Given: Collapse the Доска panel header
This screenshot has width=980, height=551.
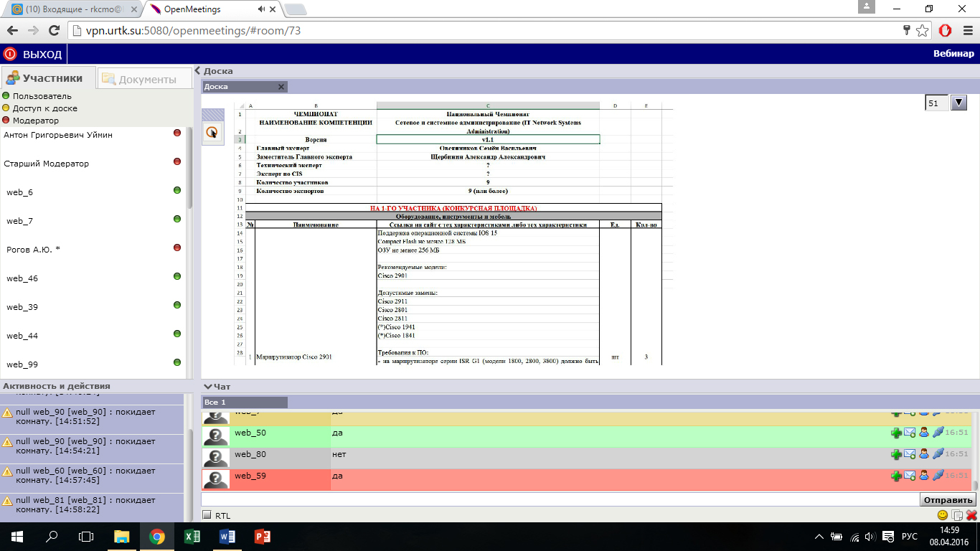Looking at the screenshot, I should [198, 71].
